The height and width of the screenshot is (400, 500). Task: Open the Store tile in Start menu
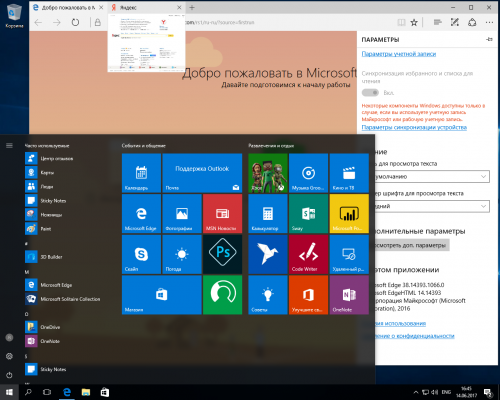click(x=162, y=295)
